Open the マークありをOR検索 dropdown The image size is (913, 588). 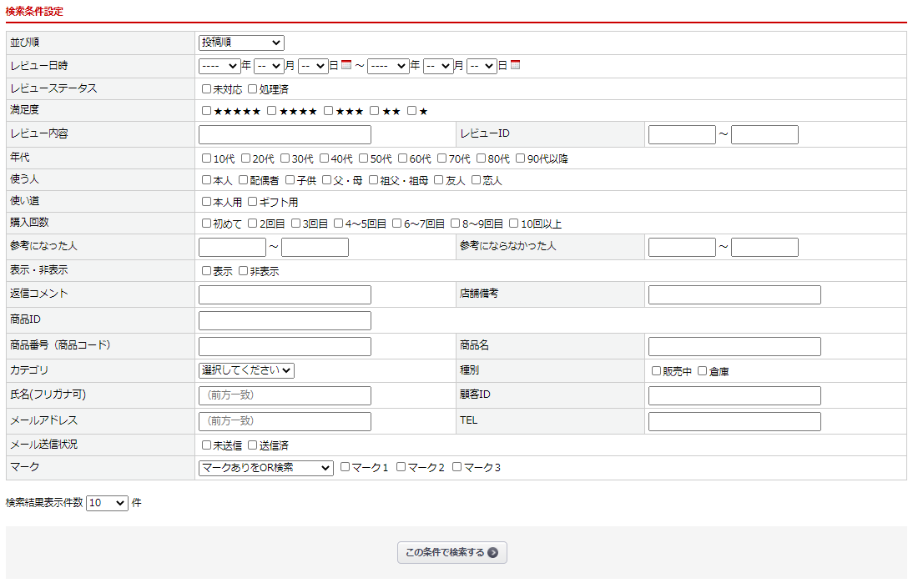point(265,468)
